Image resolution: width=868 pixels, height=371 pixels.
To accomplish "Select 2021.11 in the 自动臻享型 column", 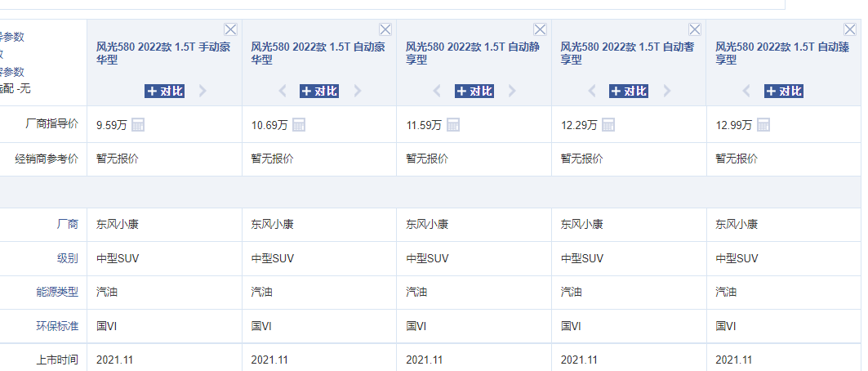I will click(x=734, y=360).
